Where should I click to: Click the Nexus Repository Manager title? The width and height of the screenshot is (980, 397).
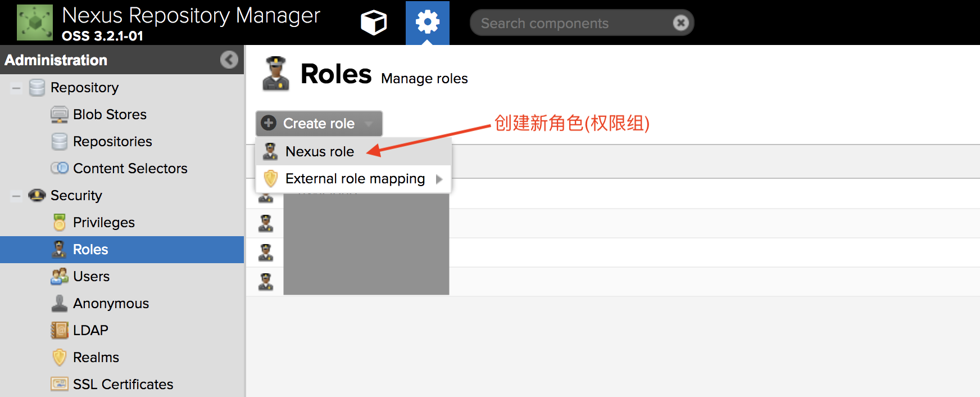[x=191, y=16]
